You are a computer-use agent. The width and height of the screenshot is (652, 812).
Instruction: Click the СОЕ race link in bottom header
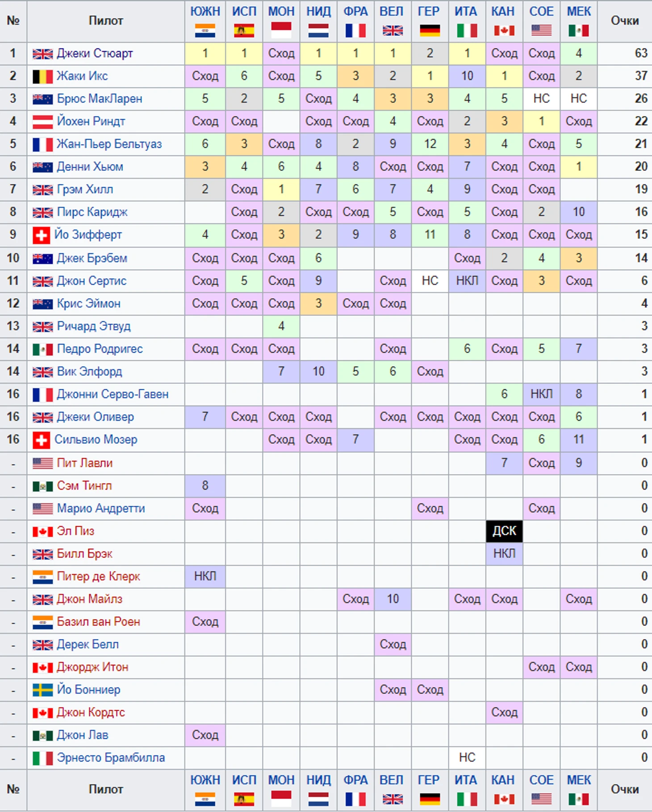pyautogui.click(x=541, y=780)
